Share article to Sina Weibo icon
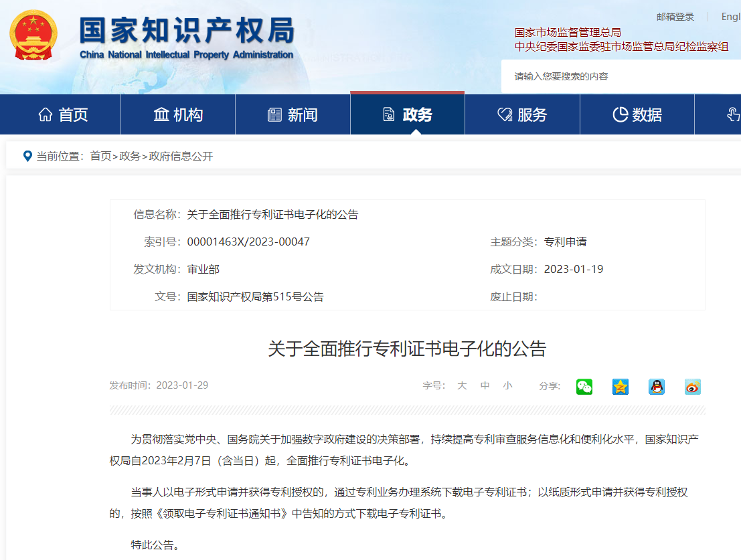Image resolution: width=741 pixels, height=560 pixels. pyautogui.click(x=693, y=387)
